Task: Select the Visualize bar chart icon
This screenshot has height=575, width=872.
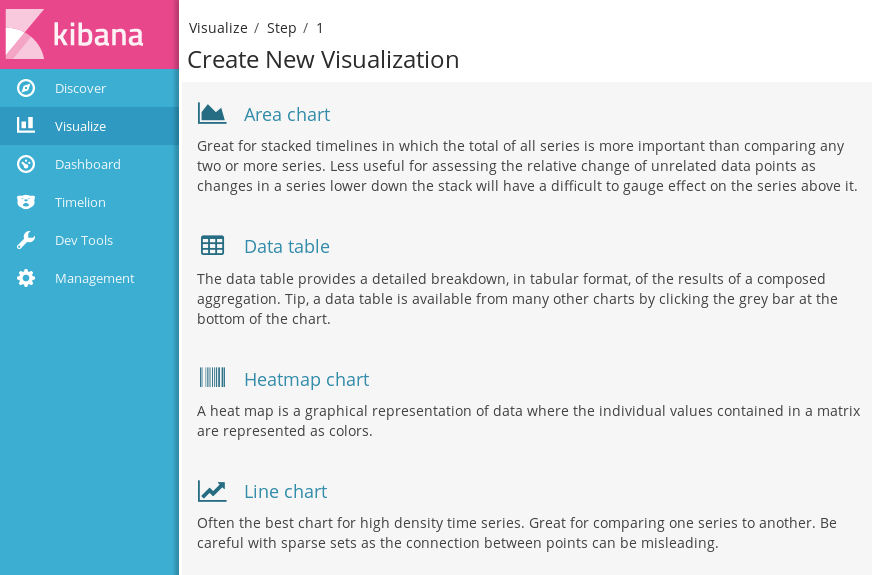Action: pyautogui.click(x=26, y=125)
